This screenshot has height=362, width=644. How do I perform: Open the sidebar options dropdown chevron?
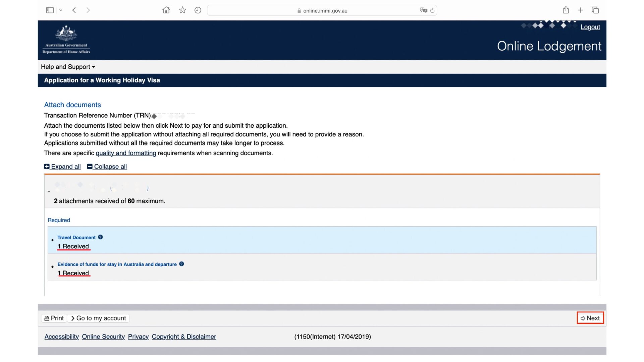pos(61,10)
